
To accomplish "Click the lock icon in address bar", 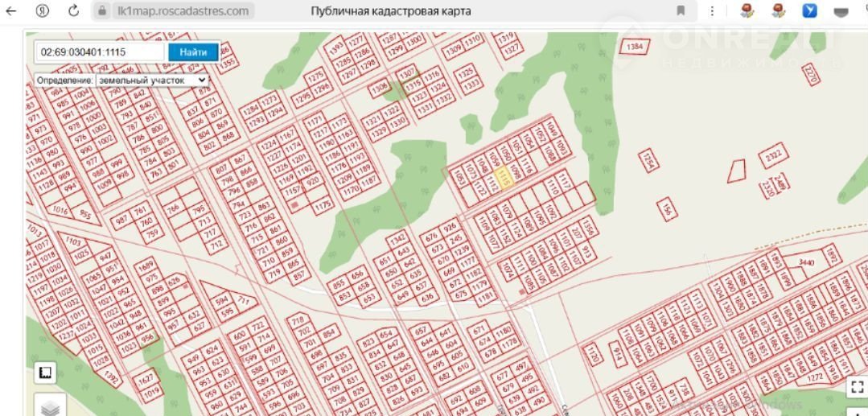I will [102, 11].
